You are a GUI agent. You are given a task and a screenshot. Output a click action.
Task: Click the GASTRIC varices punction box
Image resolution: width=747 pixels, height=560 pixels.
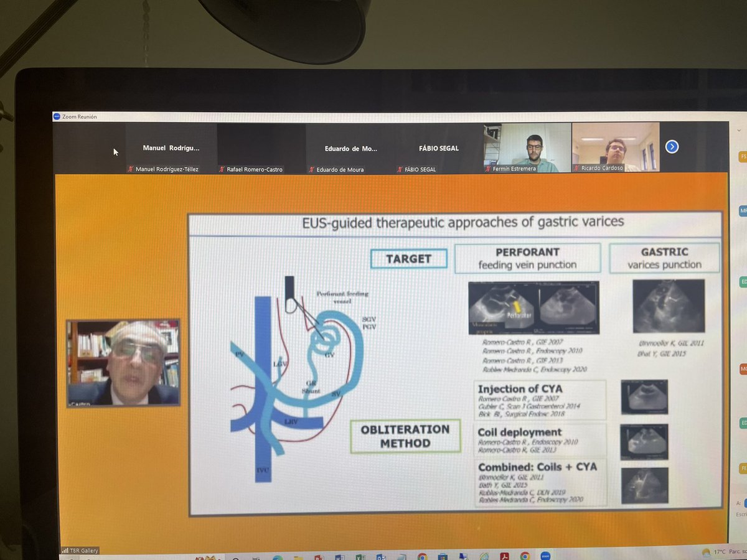664,258
